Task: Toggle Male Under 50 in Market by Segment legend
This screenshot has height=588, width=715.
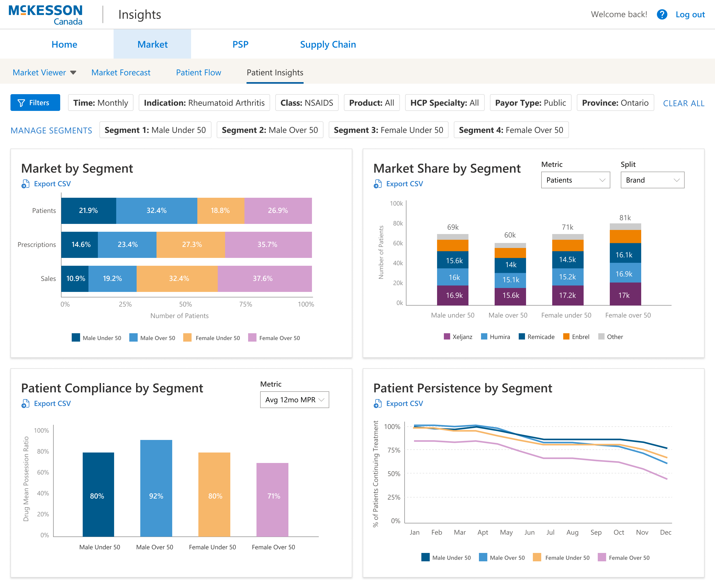Action: (x=96, y=338)
